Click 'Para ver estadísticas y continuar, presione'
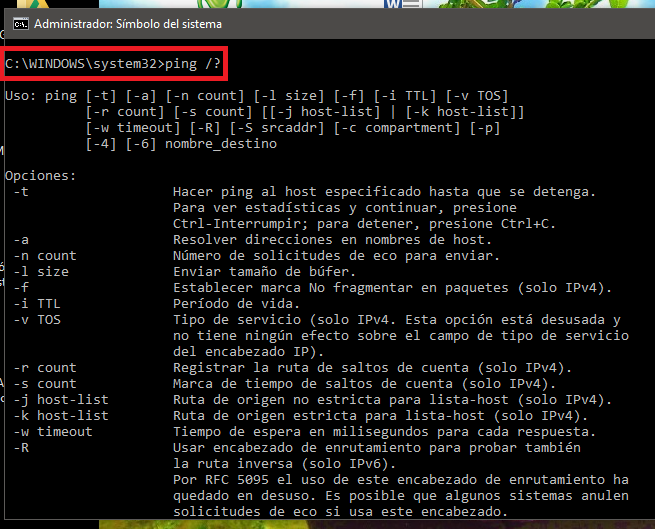655x529 pixels. (x=345, y=208)
